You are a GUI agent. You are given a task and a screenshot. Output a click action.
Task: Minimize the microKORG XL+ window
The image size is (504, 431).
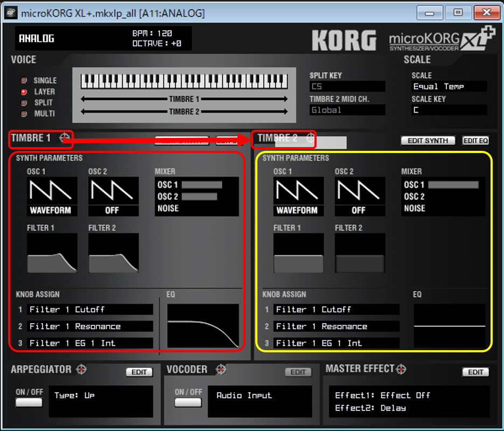[430, 13]
